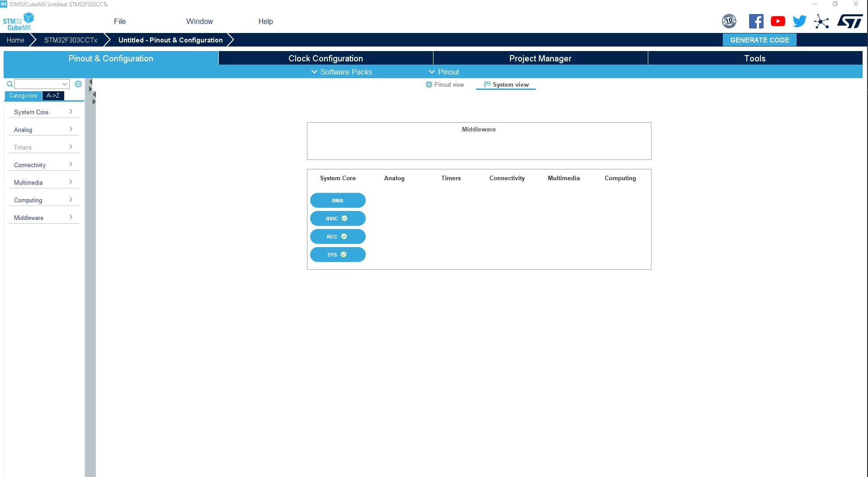Open the ST YouTube channel icon
Viewport: 868px width, 477px height.
coord(778,21)
